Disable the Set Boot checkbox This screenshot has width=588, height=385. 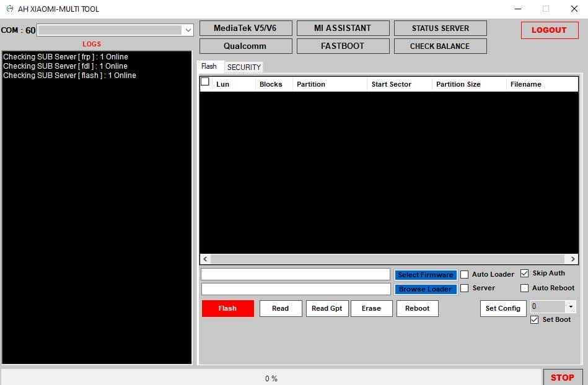click(x=535, y=319)
